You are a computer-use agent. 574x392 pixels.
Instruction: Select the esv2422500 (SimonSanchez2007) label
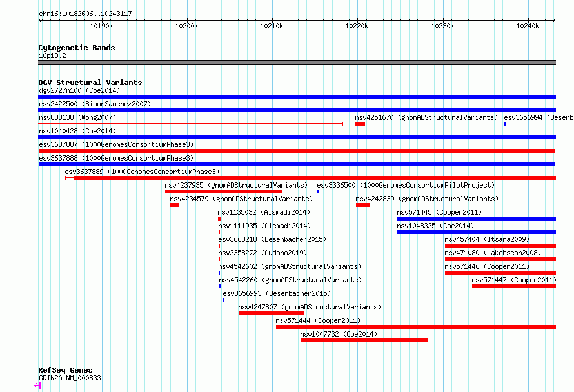click(x=95, y=104)
